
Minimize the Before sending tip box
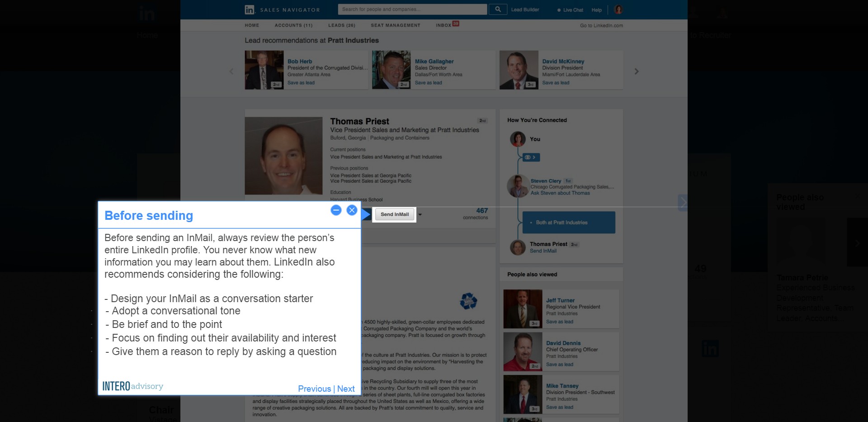[336, 210]
